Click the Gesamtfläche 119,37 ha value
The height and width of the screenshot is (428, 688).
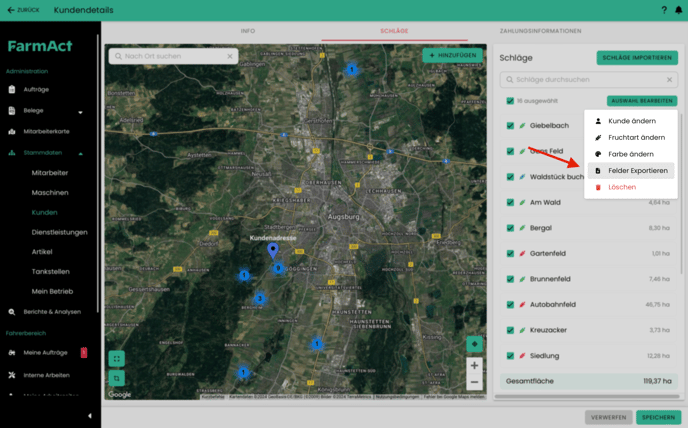click(x=657, y=381)
